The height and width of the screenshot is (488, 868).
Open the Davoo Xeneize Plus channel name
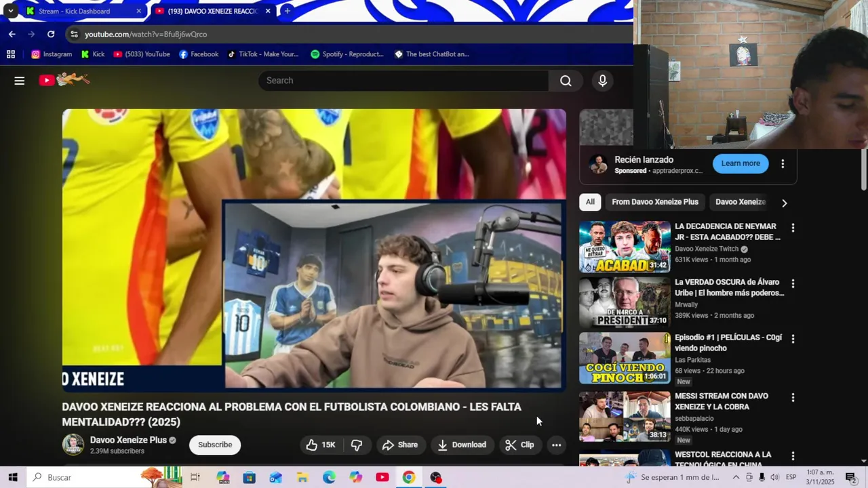[x=128, y=440]
